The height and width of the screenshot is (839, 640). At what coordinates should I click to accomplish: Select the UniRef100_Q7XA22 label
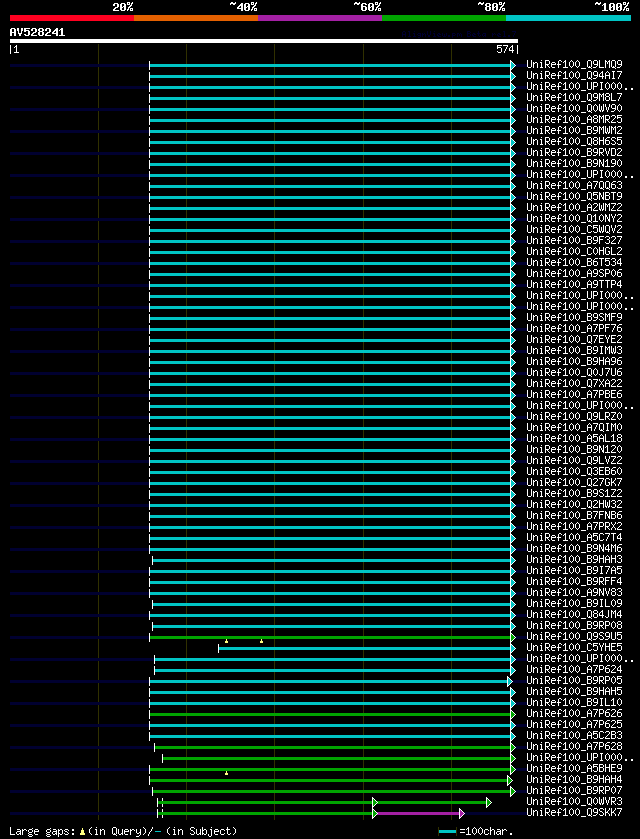[x=574, y=383]
